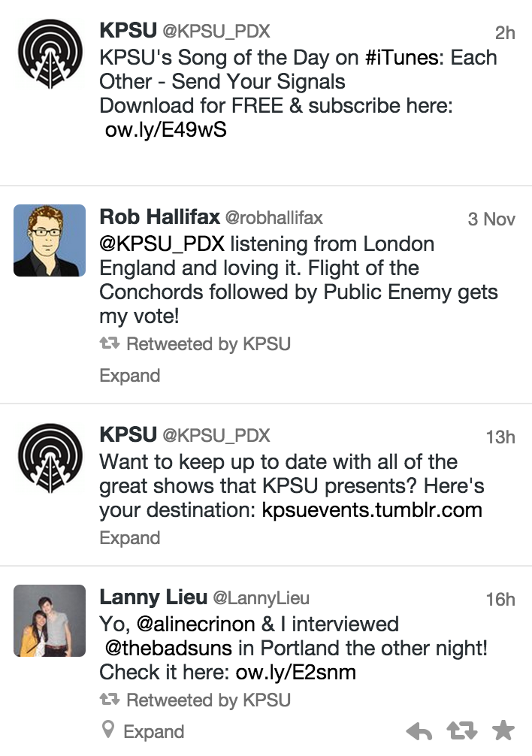Select the retweet icon at the bottom
Image resolution: width=532 pixels, height=756 pixels.
[x=461, y=728]
